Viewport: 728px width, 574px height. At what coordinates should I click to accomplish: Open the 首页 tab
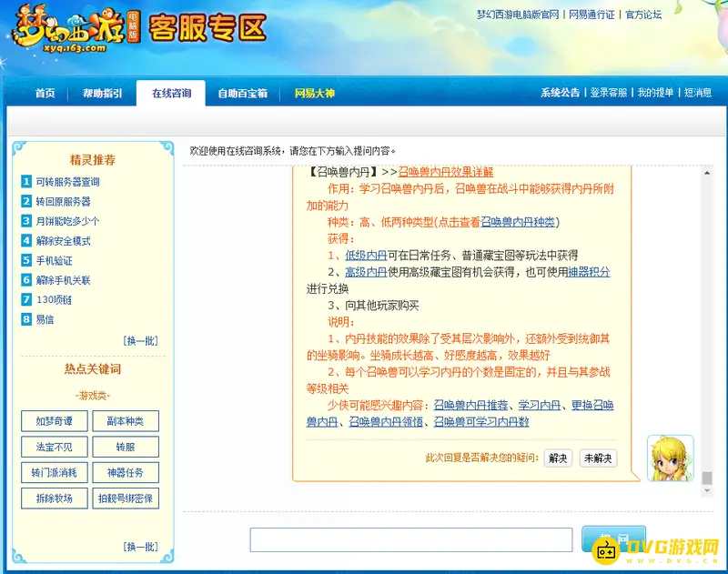click(45, 94)
